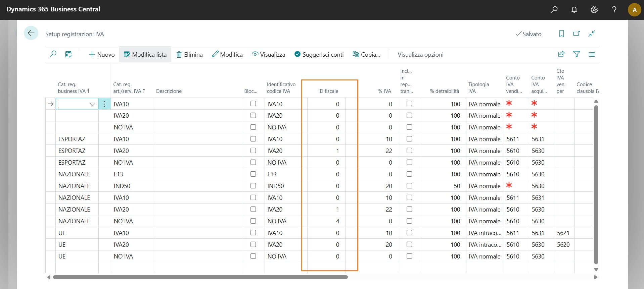Click the share icon in toolbar
Viewport: 644px width, 289px height.
[561, 54]
